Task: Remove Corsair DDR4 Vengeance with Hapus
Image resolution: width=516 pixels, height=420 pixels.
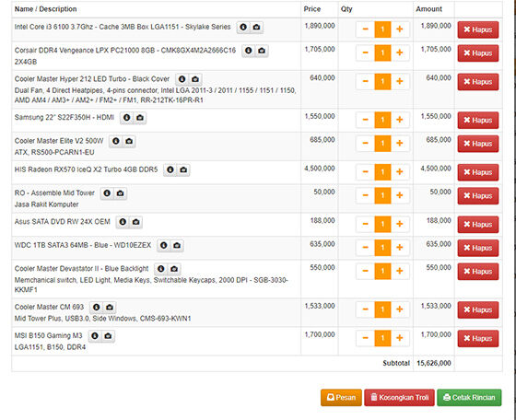Action: click(x=478, y=52)
